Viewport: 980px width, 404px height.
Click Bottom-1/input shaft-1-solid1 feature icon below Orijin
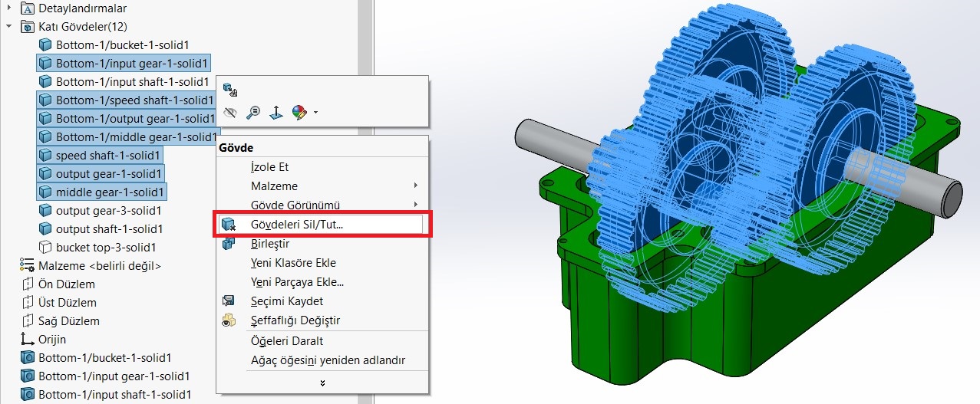pos(27,394)
